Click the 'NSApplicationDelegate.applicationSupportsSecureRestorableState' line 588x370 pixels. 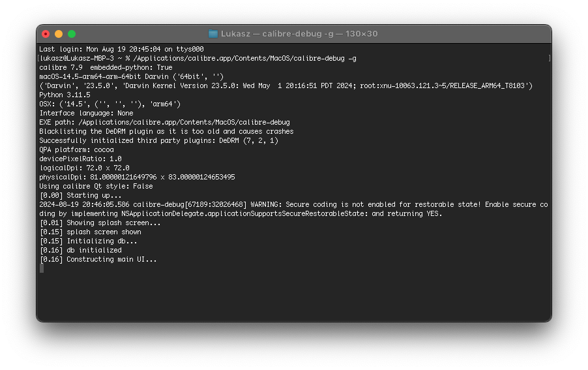241,213
